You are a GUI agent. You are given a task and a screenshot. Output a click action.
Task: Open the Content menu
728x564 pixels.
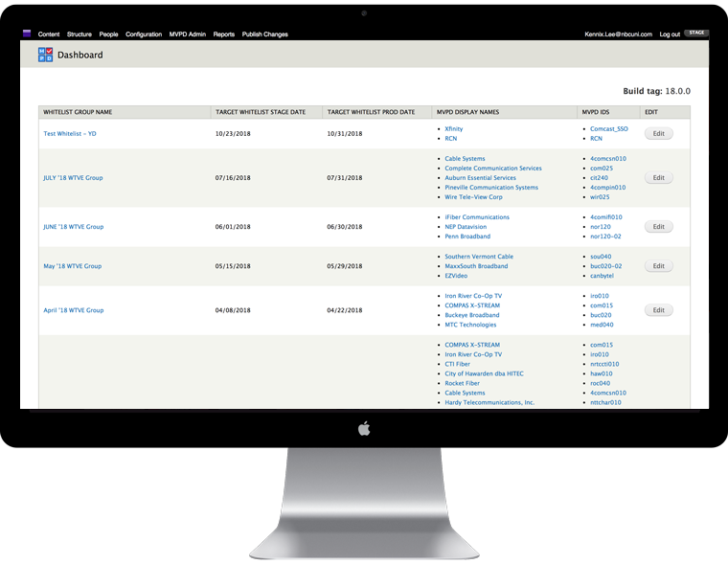coord(49,34)
